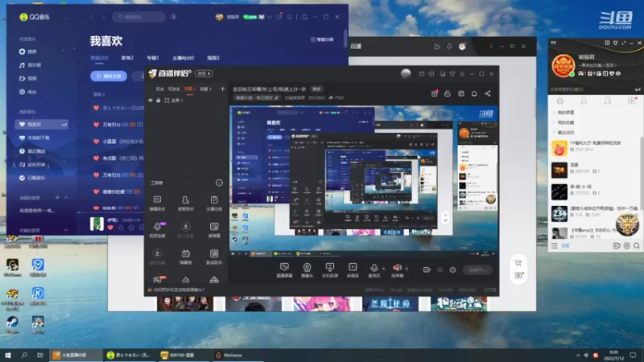644x362 pixels.
Task: Select the 场景1 tab in the streaming companion
Action: [205, 88]
